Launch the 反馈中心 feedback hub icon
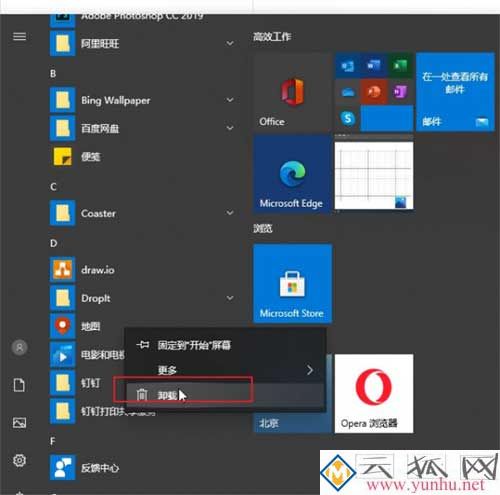Image resolution: width=500 pixels, height=495 pixels. (x=62, y=468)
